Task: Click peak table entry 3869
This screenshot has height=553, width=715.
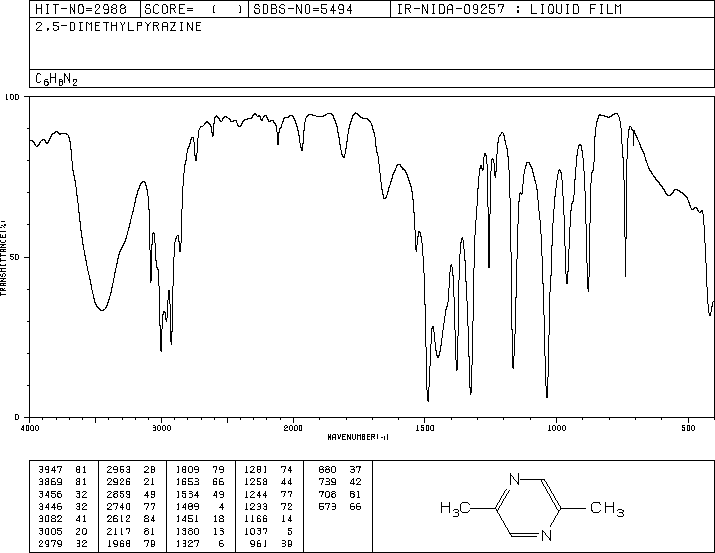Action: click(x=50, y=482)
